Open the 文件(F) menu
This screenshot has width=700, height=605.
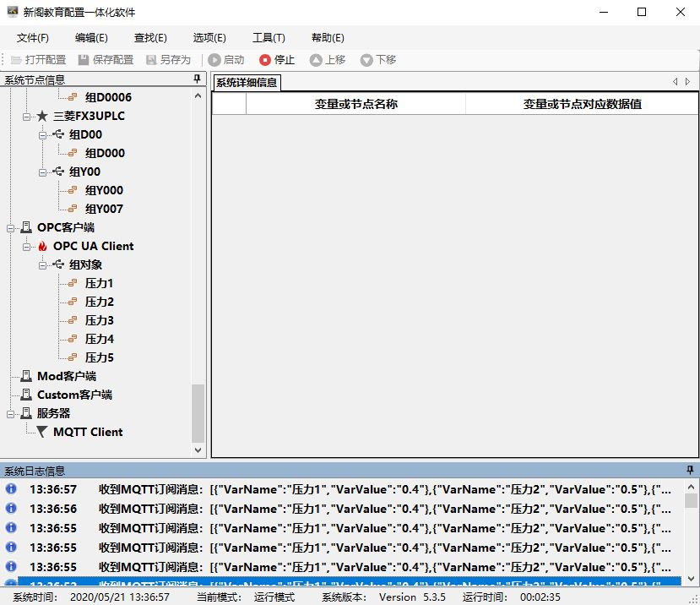[x=33, y=38]
